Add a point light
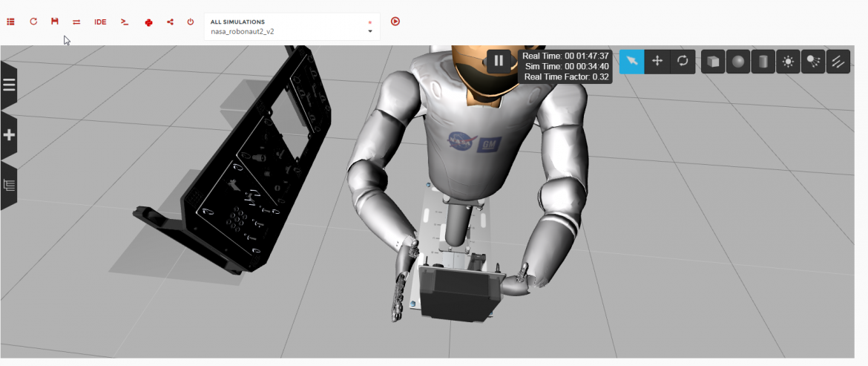 click(x=788, y=62)
